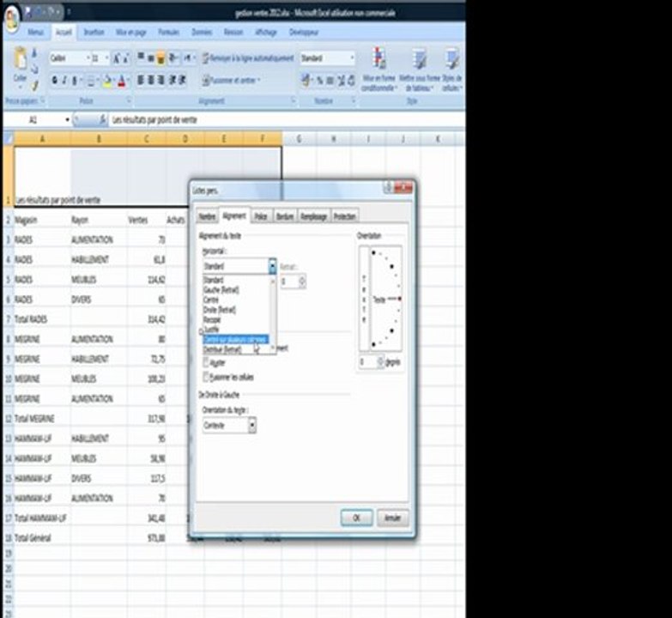
Task: Switch to the Remplissage tab in dialog
Action: point(314,216)
